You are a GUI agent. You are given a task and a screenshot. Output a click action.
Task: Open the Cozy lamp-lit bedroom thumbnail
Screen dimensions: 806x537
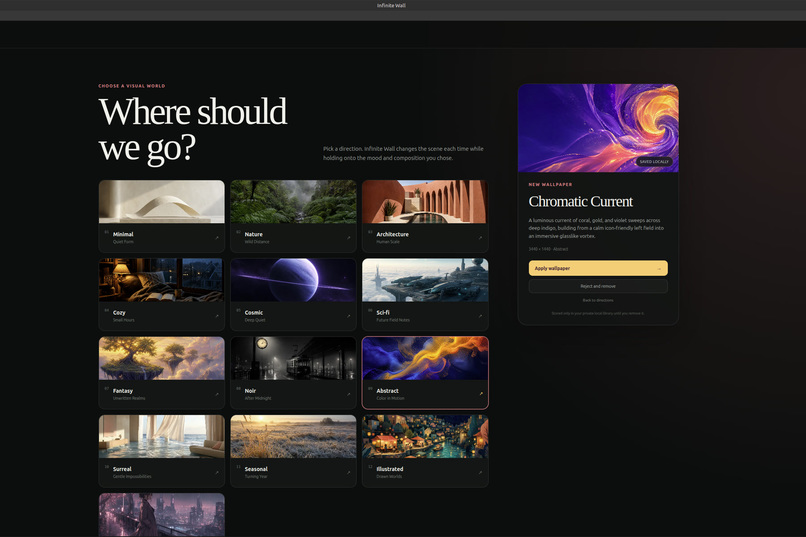pos(161,280)
